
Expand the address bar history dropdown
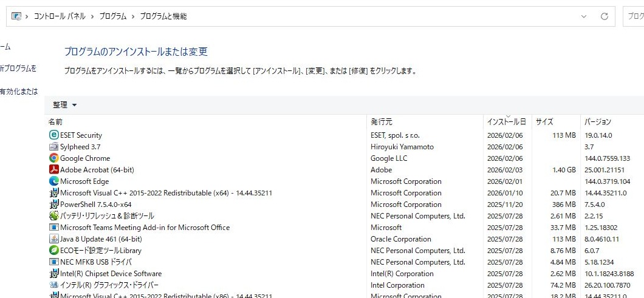coord(584,16)
